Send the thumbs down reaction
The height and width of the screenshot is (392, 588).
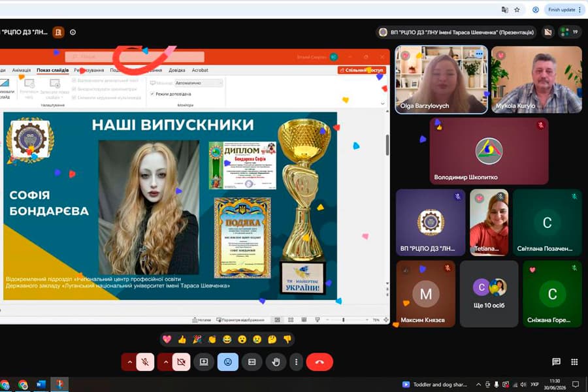click(287, 340)
